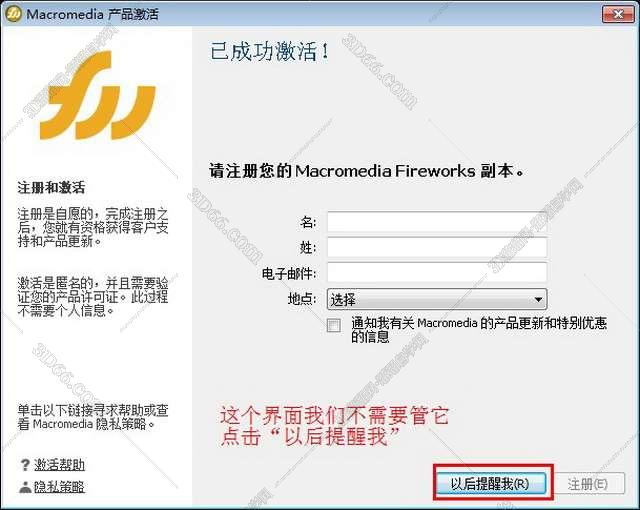Click the 已成功激活！ heading text
640x510 pixels.
pos(269,52)
